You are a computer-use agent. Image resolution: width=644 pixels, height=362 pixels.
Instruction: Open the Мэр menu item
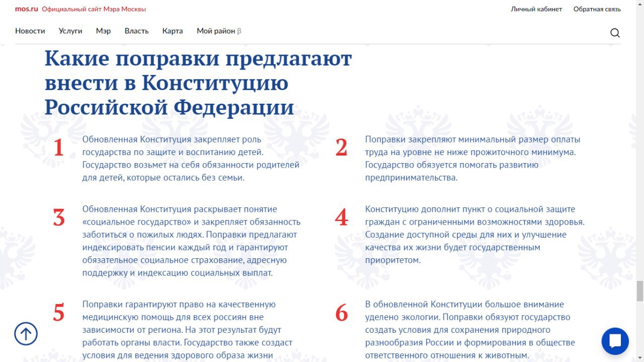(103, 31)
